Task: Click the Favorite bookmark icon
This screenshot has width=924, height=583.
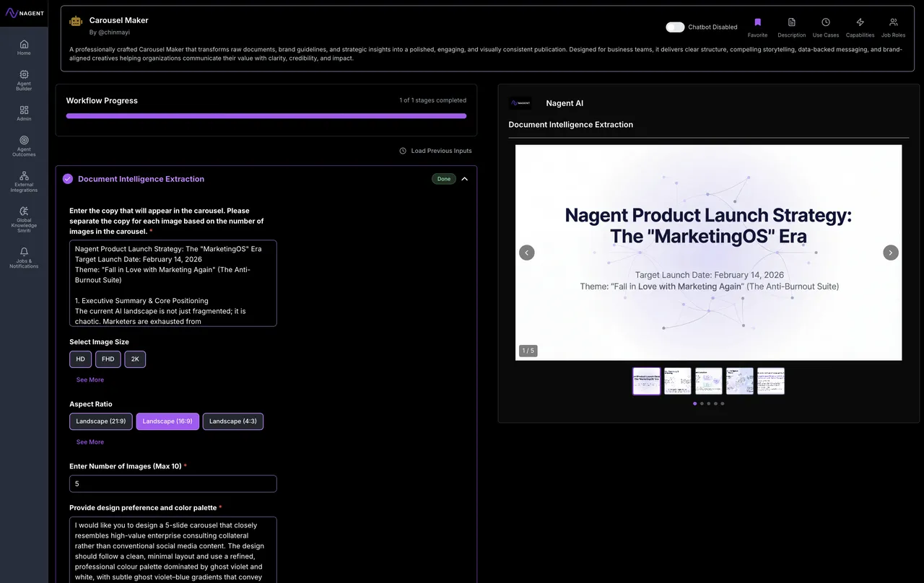Action: pyautogui.click(x=757, y=23)
